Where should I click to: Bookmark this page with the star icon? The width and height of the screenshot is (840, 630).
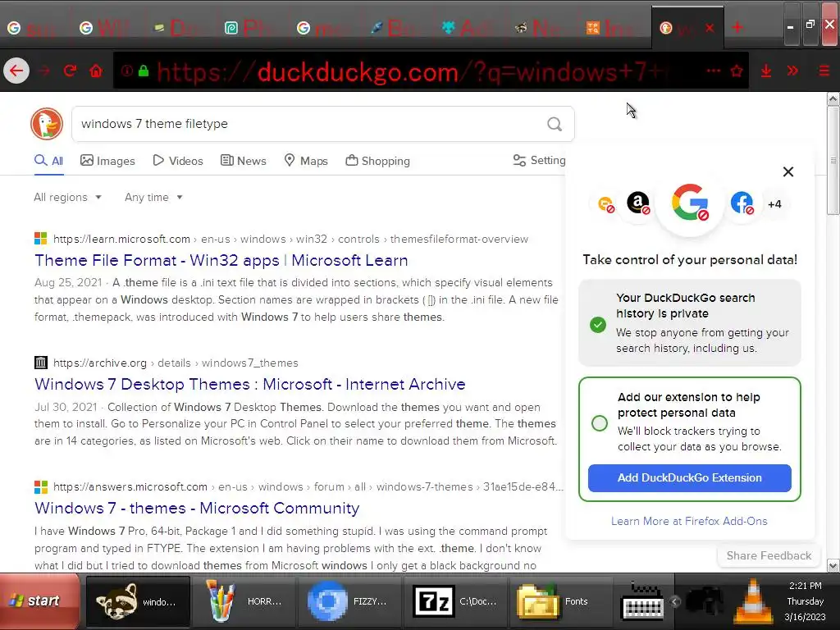[x=737, y=71]
